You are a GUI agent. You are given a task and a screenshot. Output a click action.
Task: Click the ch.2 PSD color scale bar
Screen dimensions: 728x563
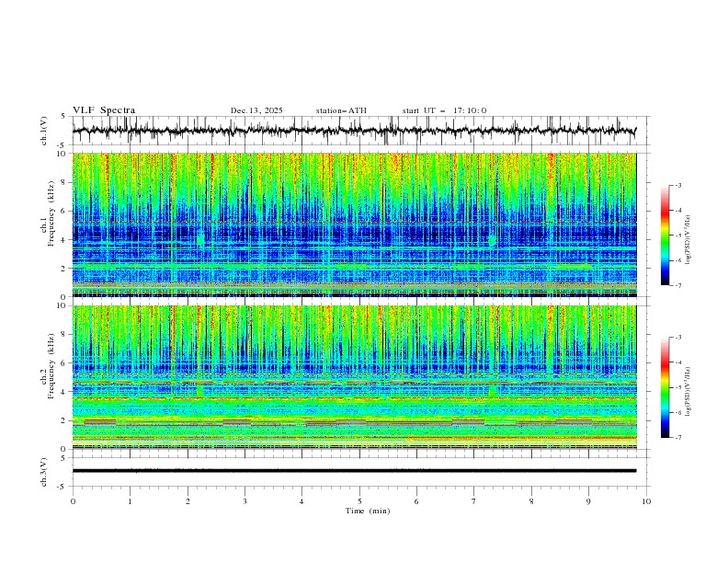pyautogui.click(x=665, y=387)
